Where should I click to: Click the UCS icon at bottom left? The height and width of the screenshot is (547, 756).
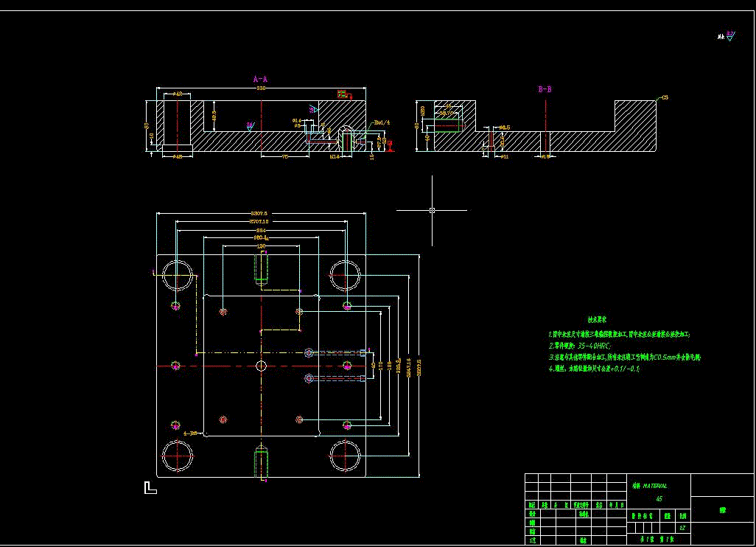[150, 487]
